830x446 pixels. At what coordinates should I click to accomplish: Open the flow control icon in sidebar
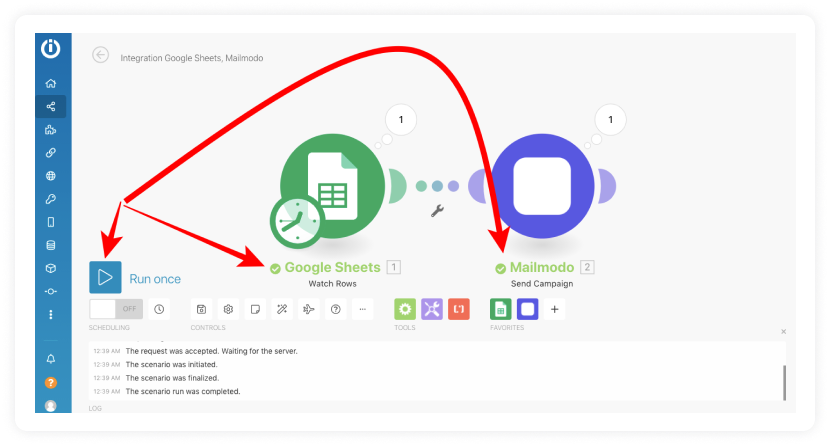coord(51,292)
